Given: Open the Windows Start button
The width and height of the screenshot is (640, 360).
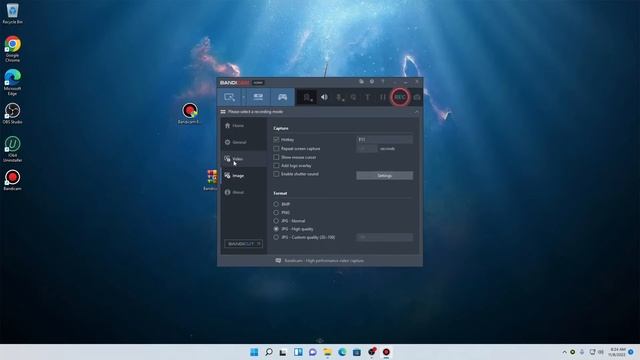Looking at the screenshot, I should [x=254, y=352].
